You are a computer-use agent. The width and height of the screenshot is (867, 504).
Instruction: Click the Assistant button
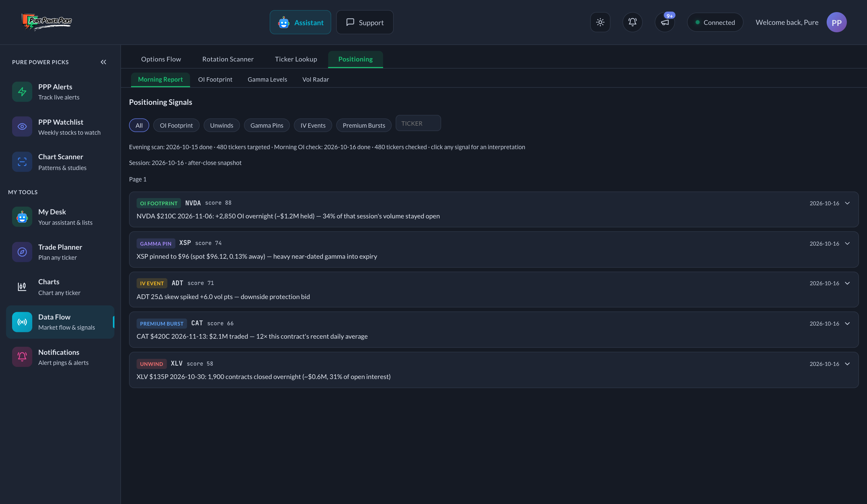point(300,23)
